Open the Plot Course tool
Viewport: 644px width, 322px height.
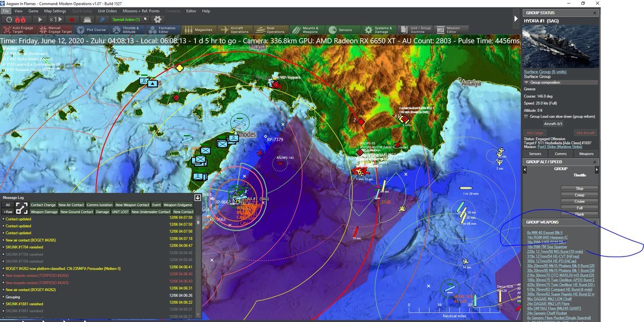coord(91,30)
